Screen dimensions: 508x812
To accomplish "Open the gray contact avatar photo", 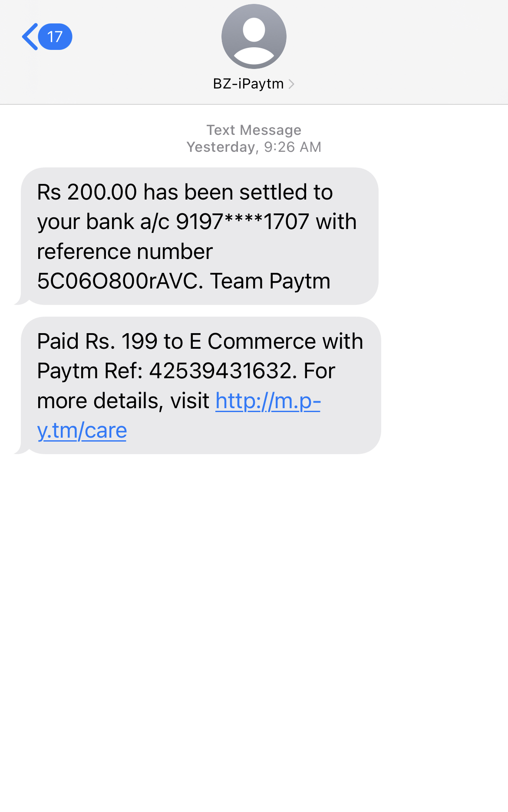I will click(x=254, y=36).
